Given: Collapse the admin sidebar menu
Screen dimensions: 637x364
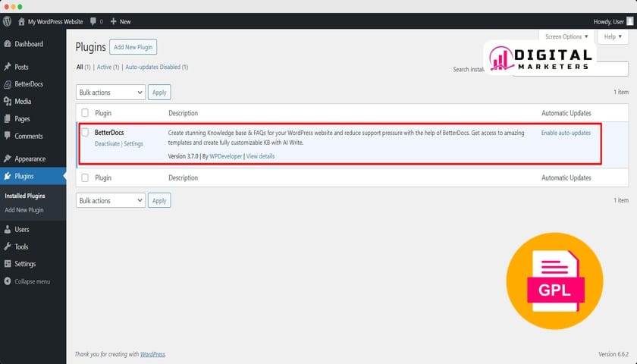Looking at the screenshot, I should click(x=27, y=281).
